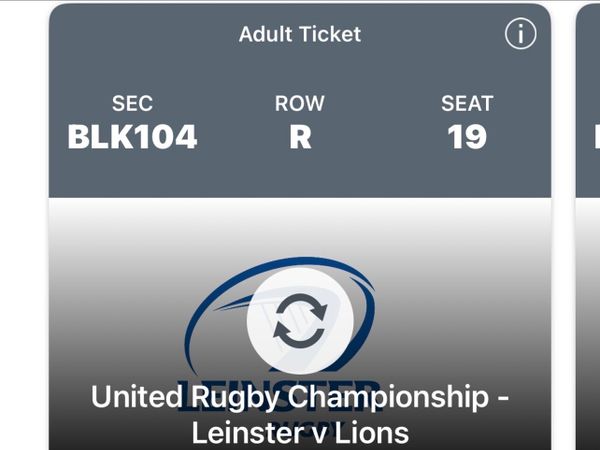
Task: Tap section value BLK104
Action: 132,137
